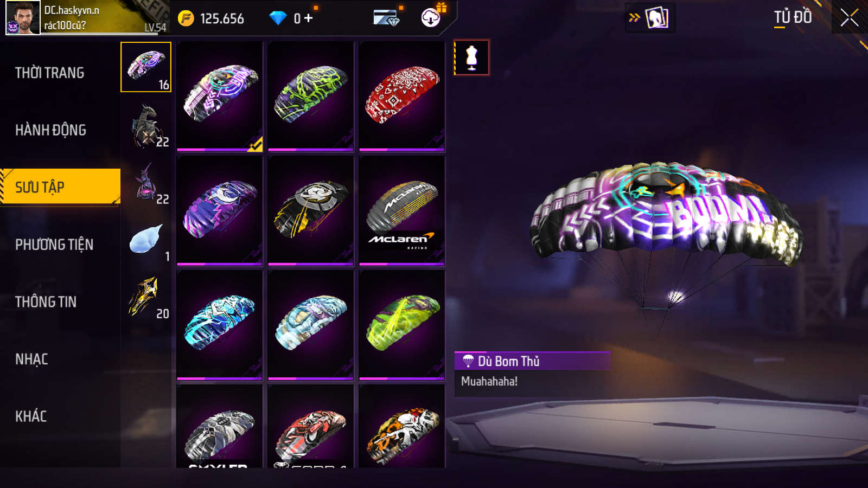868x488 pixels.
Task: Open the mannequin preview icon
Action: tap(471, 57)
